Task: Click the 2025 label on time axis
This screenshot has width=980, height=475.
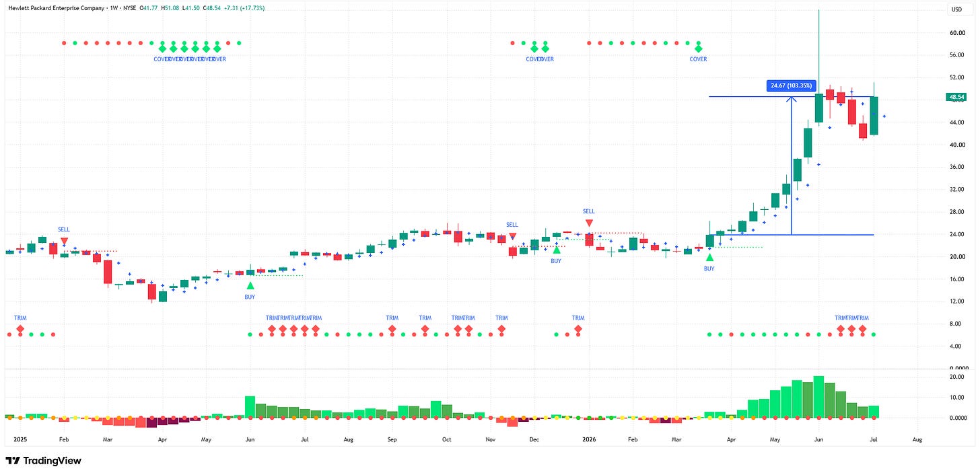Action: pos(20,438)
